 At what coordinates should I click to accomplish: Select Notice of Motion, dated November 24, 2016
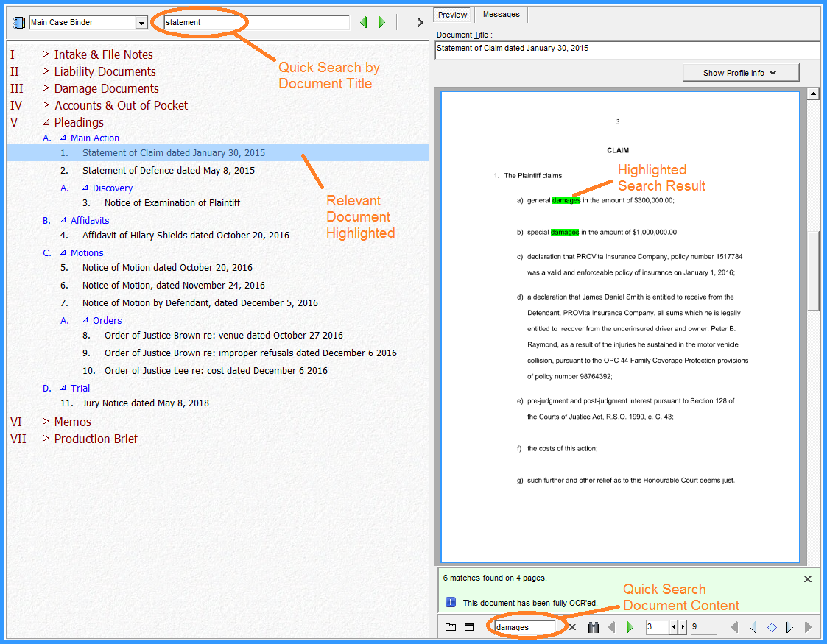[x=174, y=285]
